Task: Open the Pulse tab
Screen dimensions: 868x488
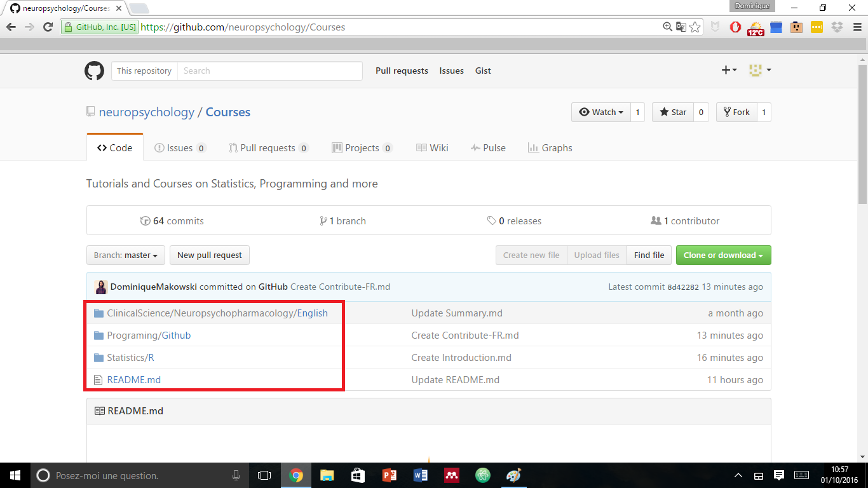Action: [488, 148]
